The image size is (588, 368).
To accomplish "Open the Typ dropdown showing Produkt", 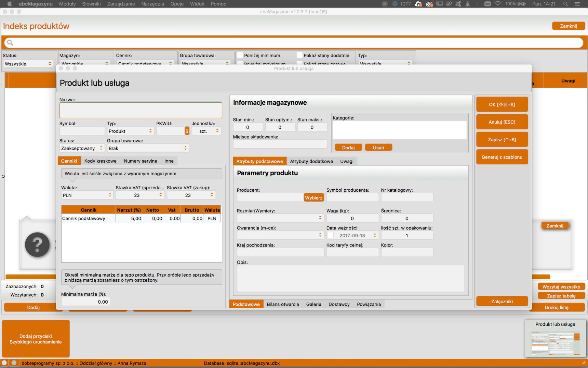I will click(x=130, y=131).
